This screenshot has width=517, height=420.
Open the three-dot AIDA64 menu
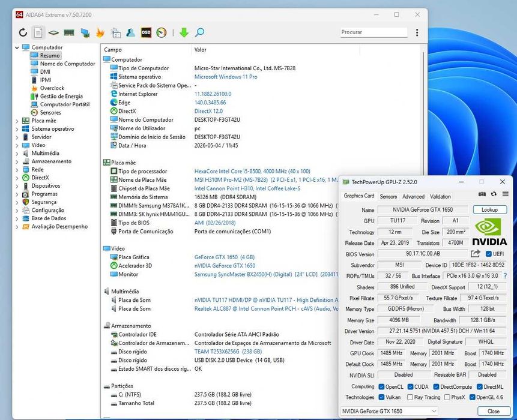click(x=417, y=32)
